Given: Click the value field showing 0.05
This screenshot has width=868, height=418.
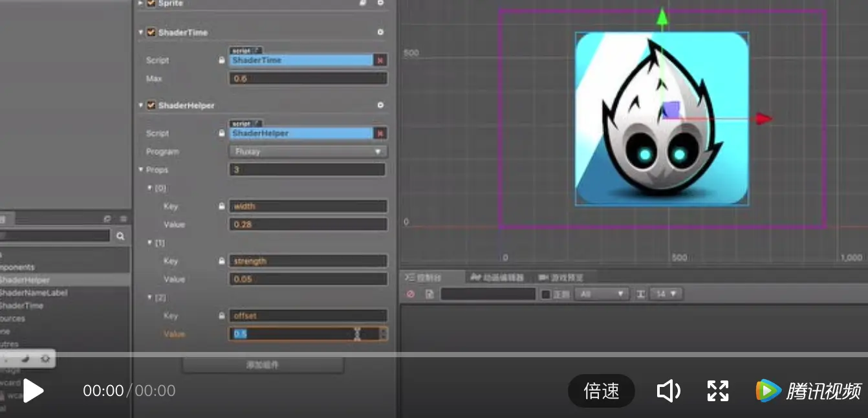Looking at the screenshot, I should tap(308, 280).
